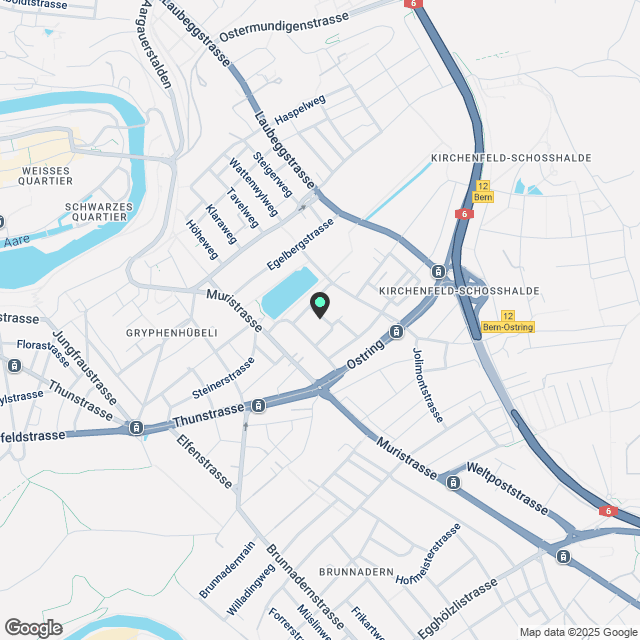Select tram stop on Thunstrasse near Steinerstrasse

click(x=258, y=406)
